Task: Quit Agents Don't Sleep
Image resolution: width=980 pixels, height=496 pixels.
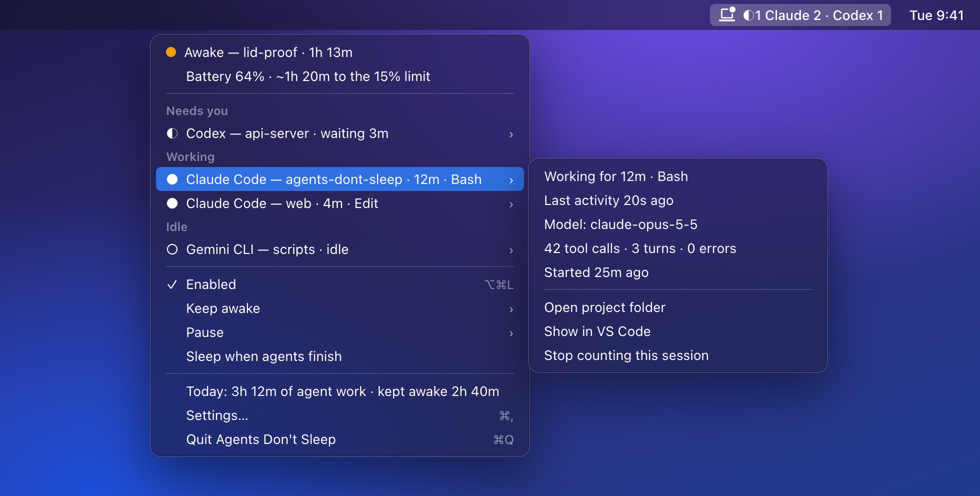Action: coord(340,439)
